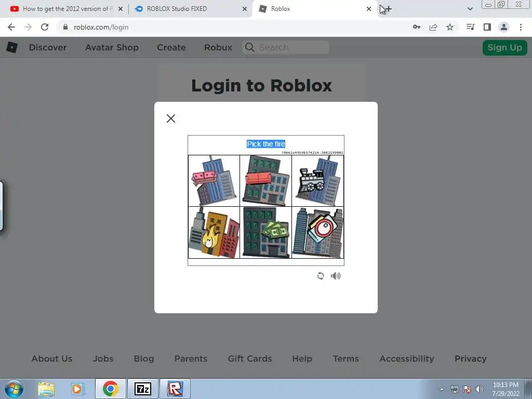Choose the steam train captcha image
The width and height of the screenshot is (532, 399).
[x=318, y=181]
